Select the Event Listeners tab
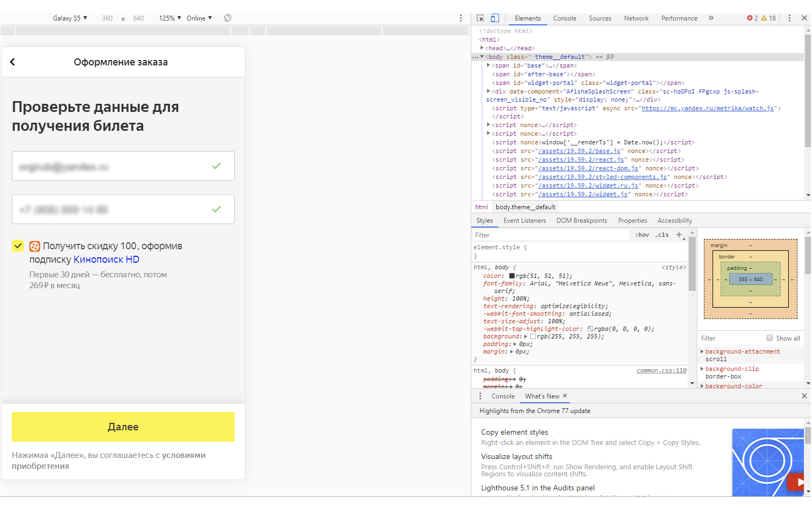812x512 pixels. pos(524,221)
